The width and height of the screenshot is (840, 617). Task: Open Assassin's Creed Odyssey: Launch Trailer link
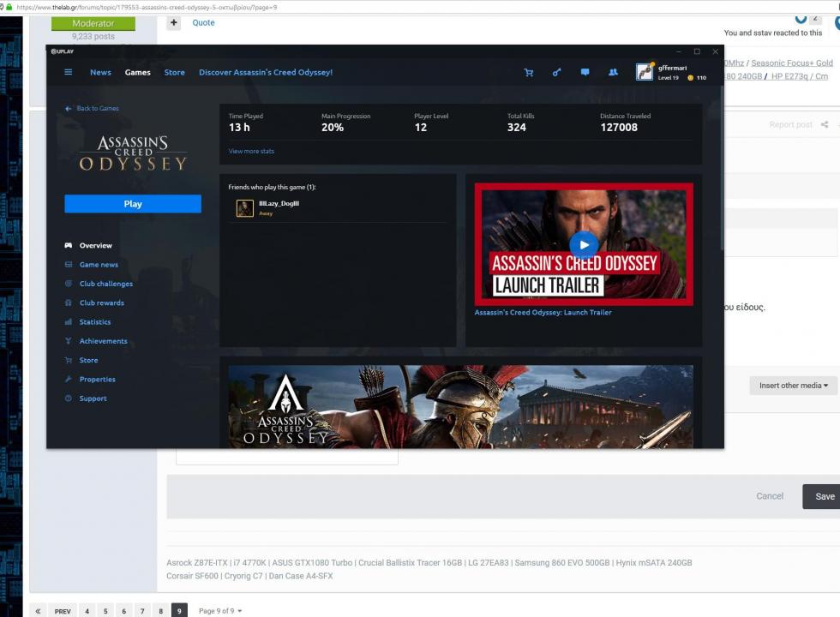click(543, 312)
